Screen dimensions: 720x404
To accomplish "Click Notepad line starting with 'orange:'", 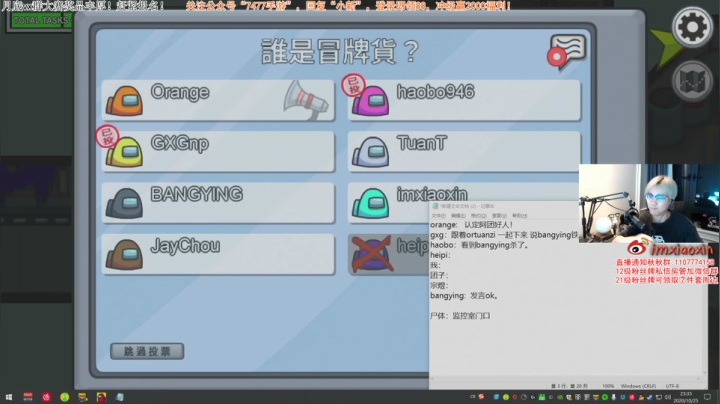I will pos(471,225).
